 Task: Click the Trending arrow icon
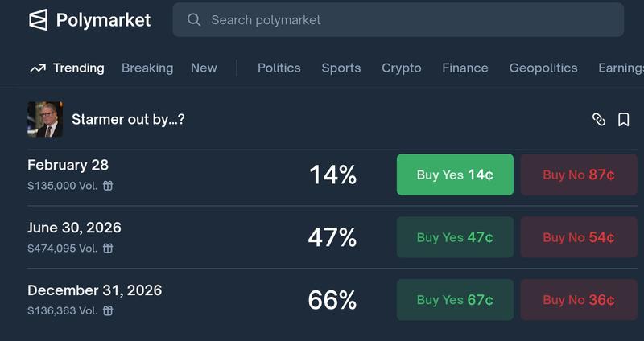[38, 68]
